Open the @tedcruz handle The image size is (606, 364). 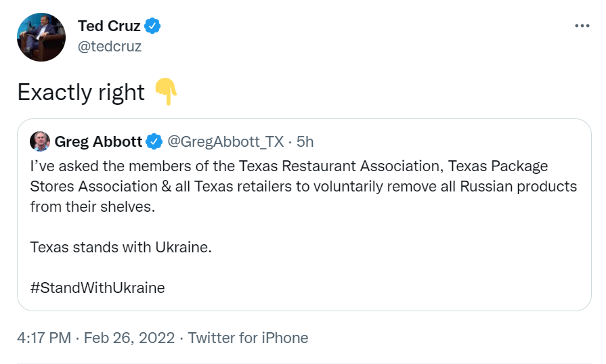point(110,46)
